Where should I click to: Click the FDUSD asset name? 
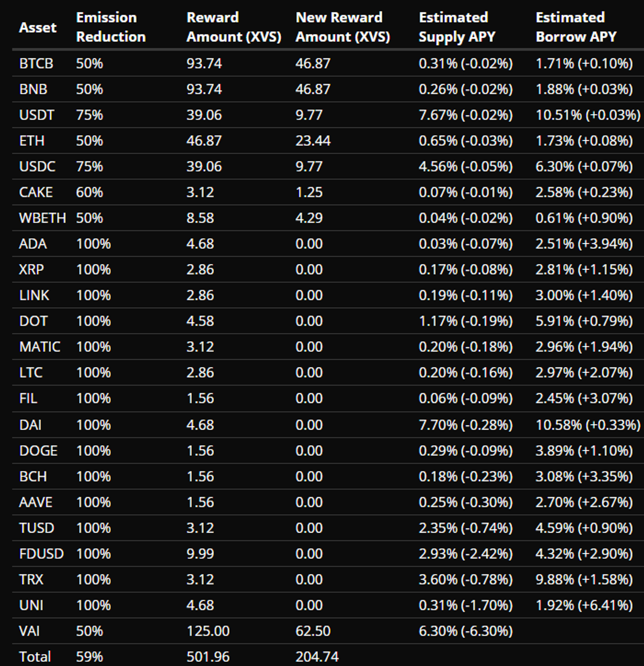(41, 554)
